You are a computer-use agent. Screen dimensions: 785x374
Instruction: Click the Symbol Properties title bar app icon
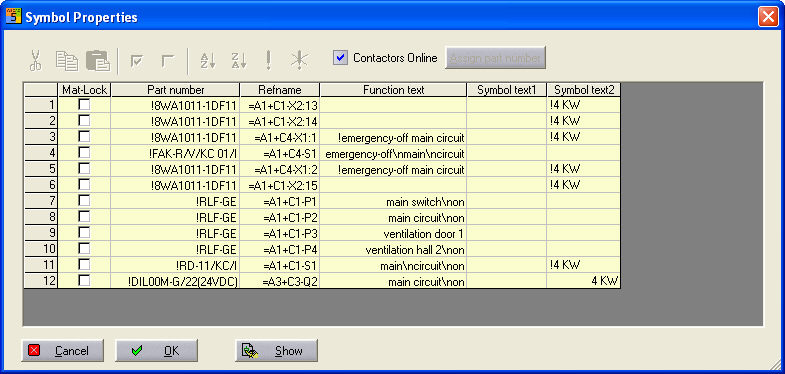14,17
